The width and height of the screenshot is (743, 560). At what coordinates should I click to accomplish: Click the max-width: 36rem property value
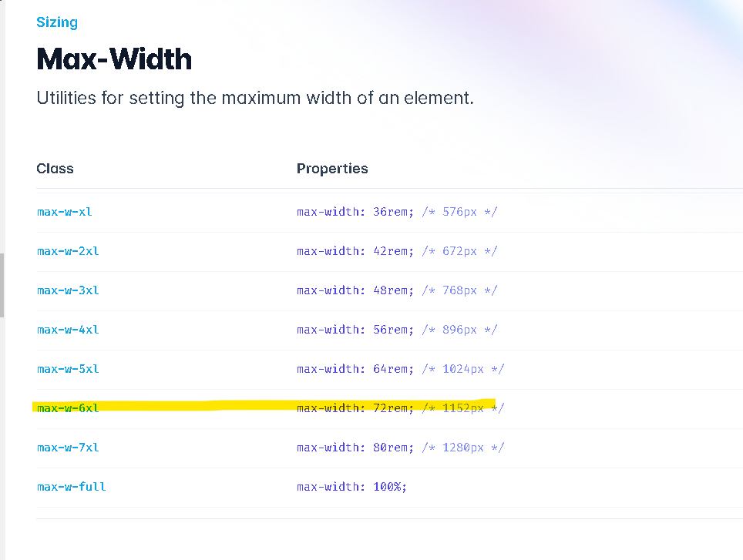coord(355,212)
